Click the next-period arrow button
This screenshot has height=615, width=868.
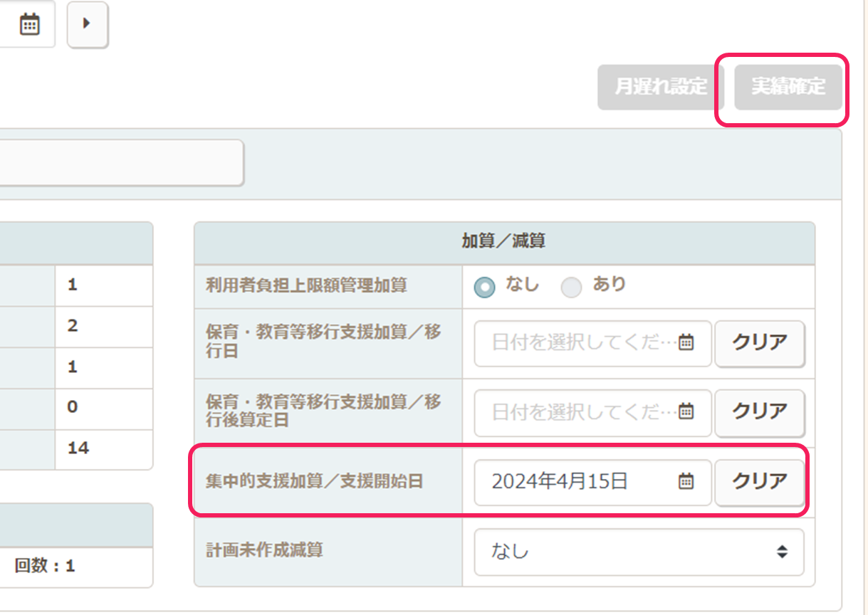pyautogui.click(x=87, y=23)
